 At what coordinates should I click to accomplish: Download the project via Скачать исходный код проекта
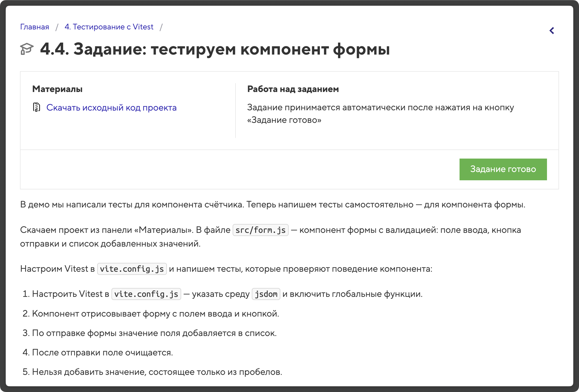[111, 108]
